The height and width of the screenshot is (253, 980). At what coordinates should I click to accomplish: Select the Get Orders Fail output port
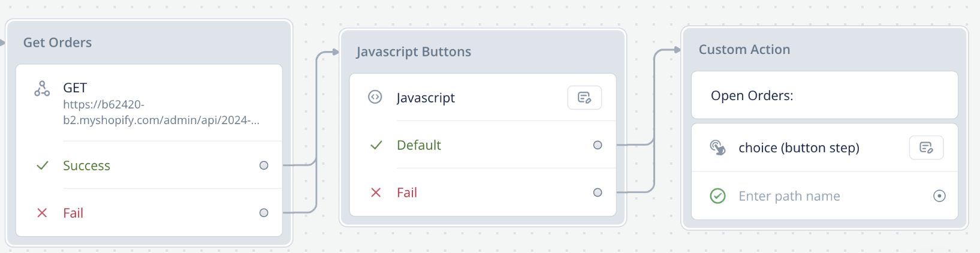coord(264,213)
